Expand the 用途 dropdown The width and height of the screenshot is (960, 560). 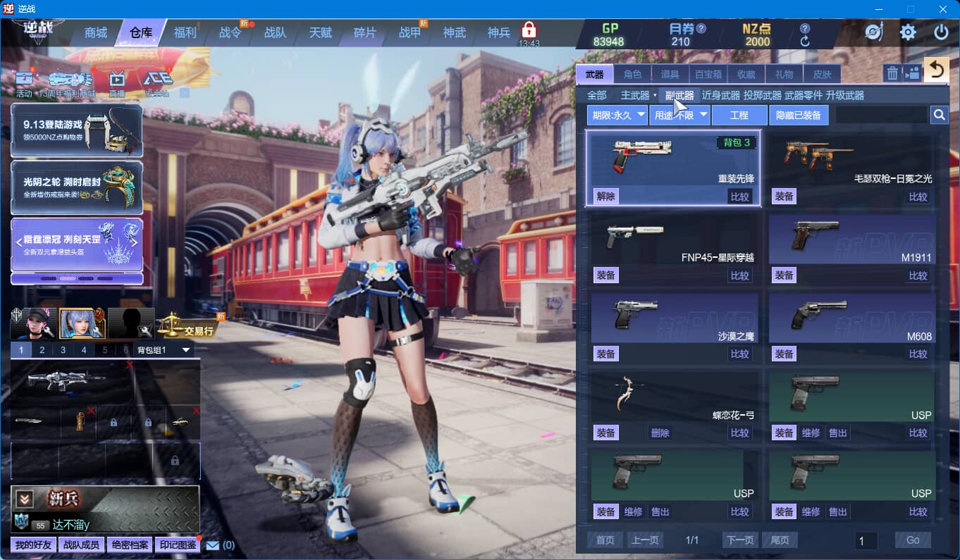pyautogui.click(x=679, y=115)
